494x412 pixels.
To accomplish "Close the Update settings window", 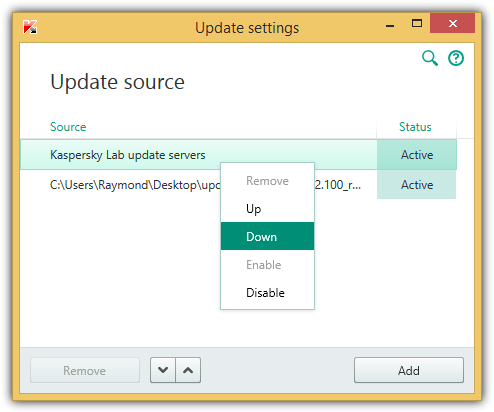I will (x=452, y=23).
